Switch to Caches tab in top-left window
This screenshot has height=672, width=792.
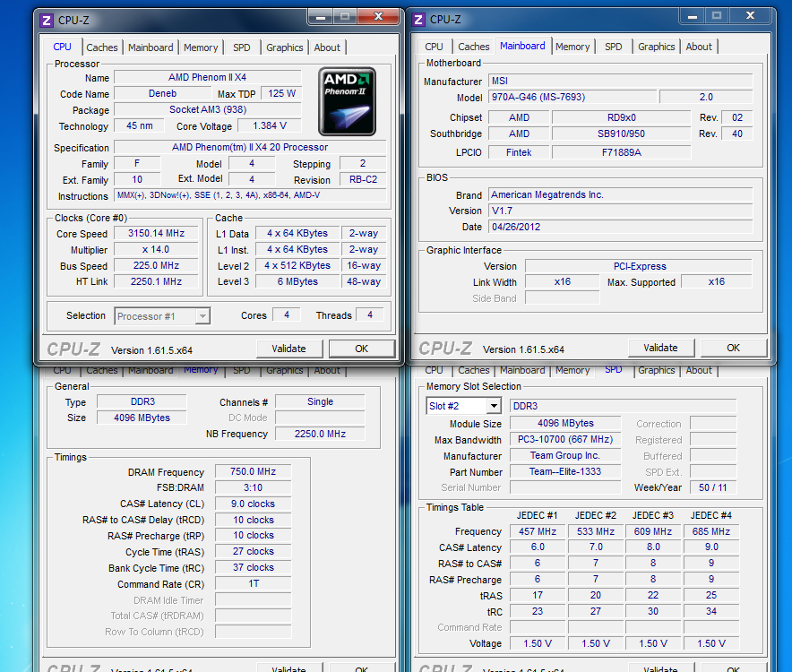(102, 47)
